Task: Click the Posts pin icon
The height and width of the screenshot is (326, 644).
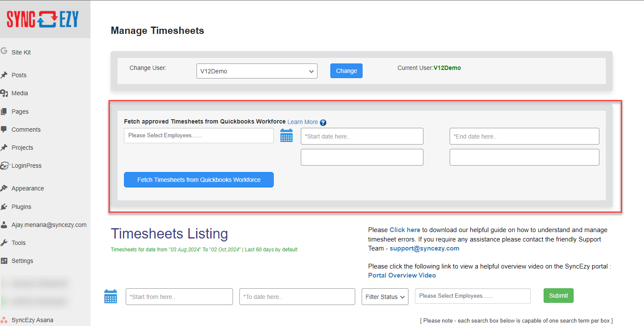Action: tap(4, 75)
